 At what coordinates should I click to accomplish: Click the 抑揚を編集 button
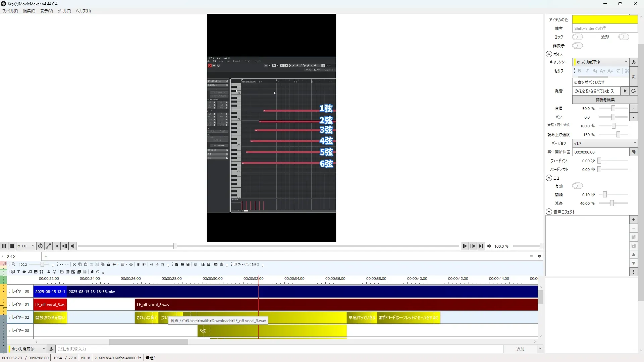tap(604, 100)
